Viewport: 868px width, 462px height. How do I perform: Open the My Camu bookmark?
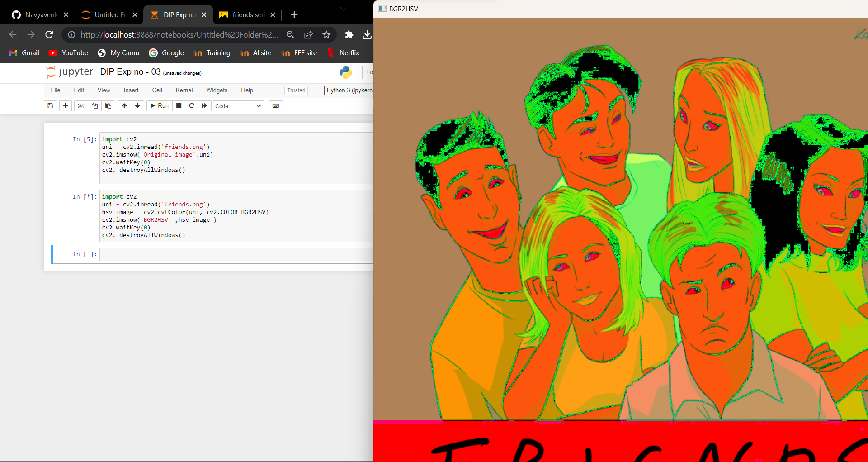(x=119, y=53)
